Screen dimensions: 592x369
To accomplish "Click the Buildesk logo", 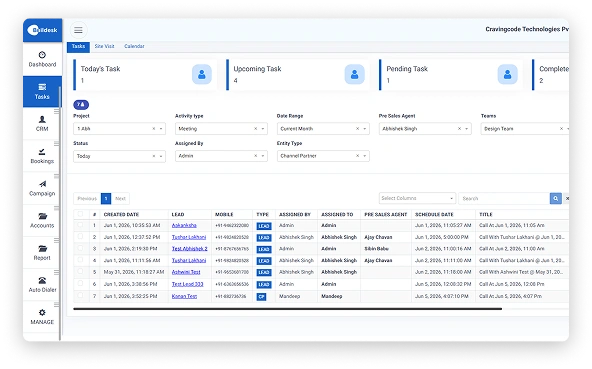I will [x=42, y=30].
